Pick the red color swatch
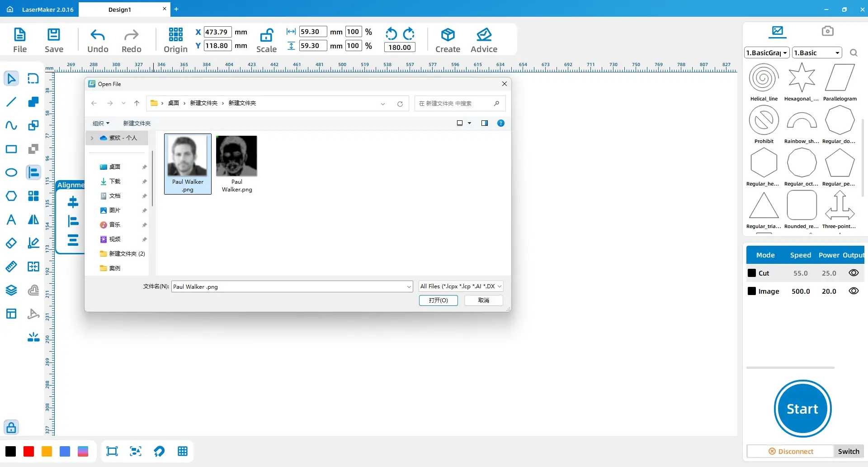The width and height of the screenshot is (868, 467). 29,451
